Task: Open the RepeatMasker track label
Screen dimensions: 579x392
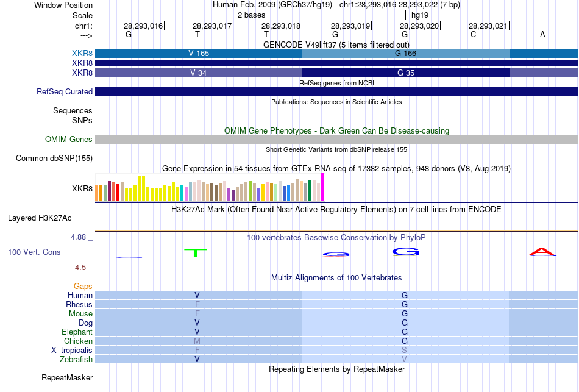Action: tap(67, 377)
